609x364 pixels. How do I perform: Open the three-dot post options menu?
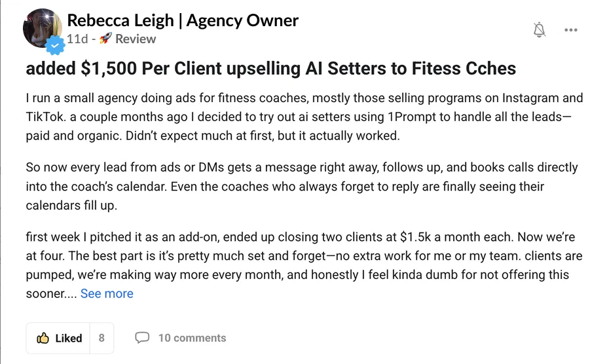pyautogui.click(x=570, y=30)
